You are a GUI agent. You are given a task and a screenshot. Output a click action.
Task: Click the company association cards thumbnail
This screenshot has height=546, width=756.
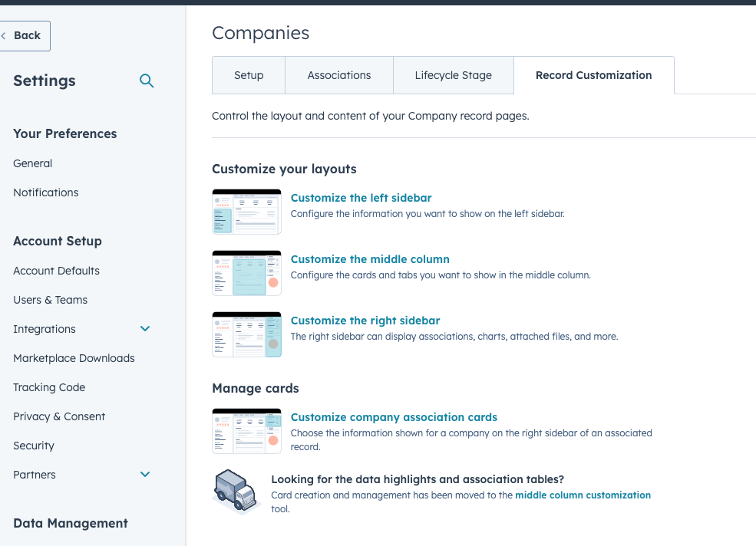(x=246, y=431)
